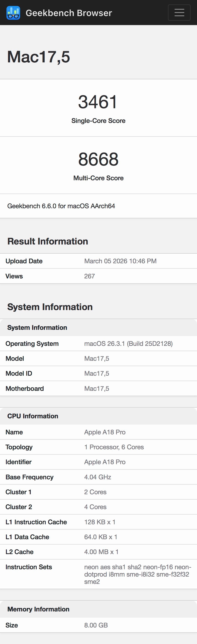Viewport: 197px width, 644px height.
Task: Go to the Geekbench Browser home link
Action: [x=69, y=13]
